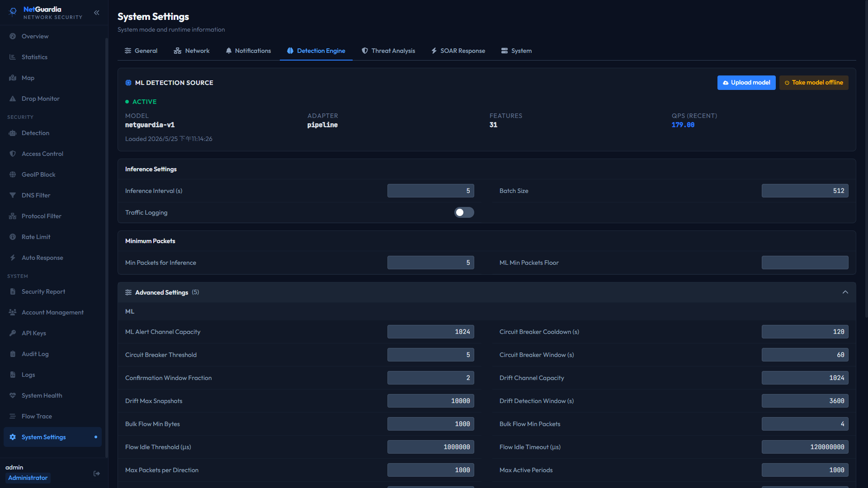Click the ML Detection Source chip icon
The image size is (868, 488).
tap(128, 83)
